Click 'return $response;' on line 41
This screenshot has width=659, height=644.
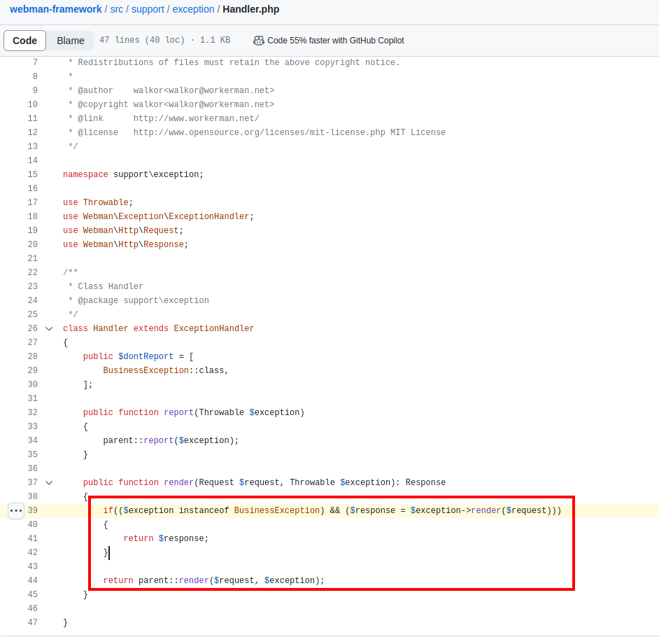click(166, 538)
